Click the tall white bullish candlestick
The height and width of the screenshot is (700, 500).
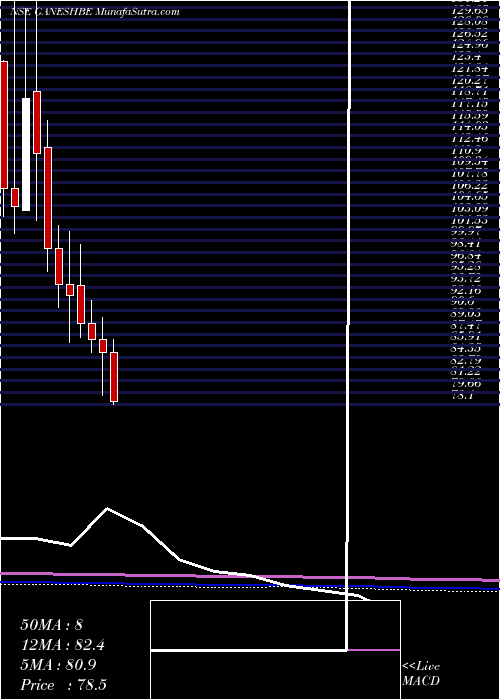tap(26, 154)
